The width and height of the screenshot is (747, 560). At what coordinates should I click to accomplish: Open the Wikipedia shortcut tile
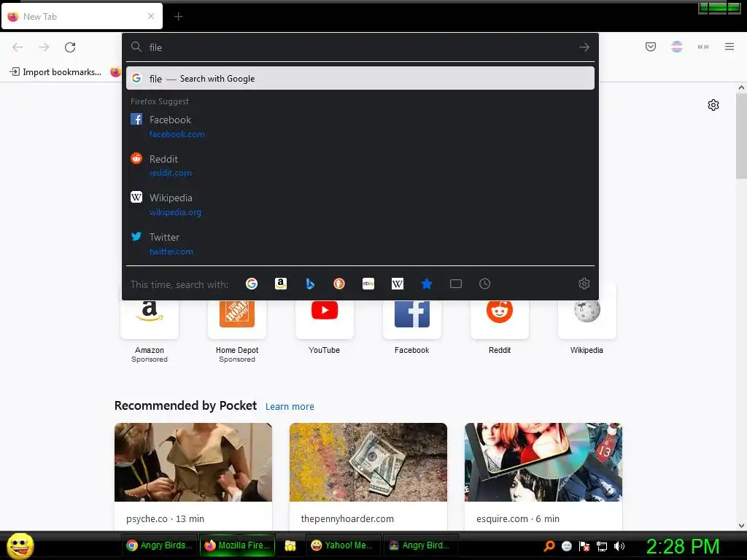[x=587, y=324]
